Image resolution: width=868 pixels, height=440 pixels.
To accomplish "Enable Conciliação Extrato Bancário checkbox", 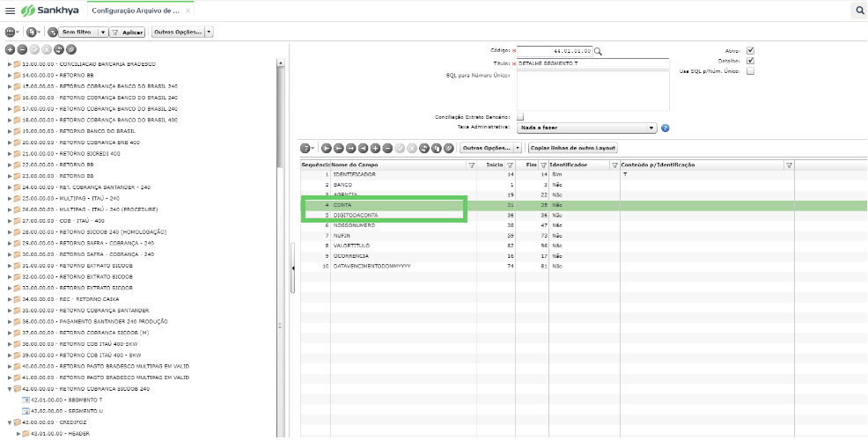I will (x=519, y=117).
